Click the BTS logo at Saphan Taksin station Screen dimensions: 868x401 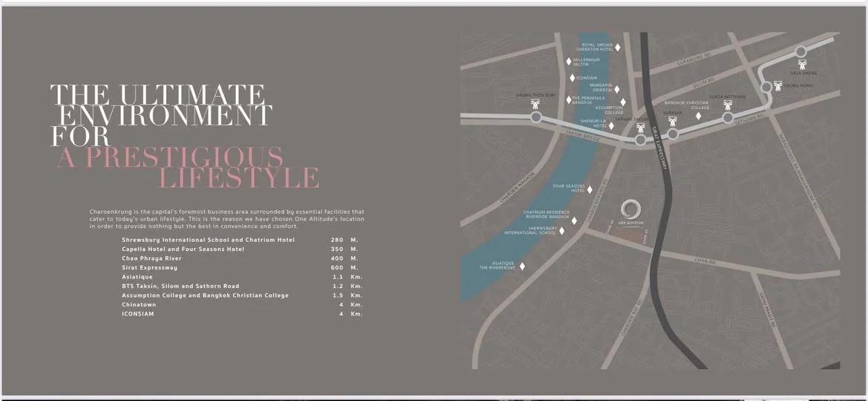coord(640,128)
